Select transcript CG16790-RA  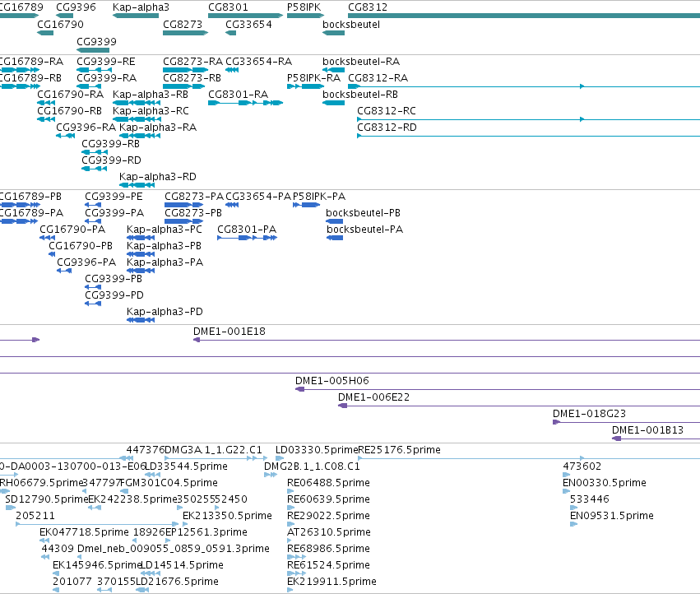pyautogui.click(x=71, y=95)
